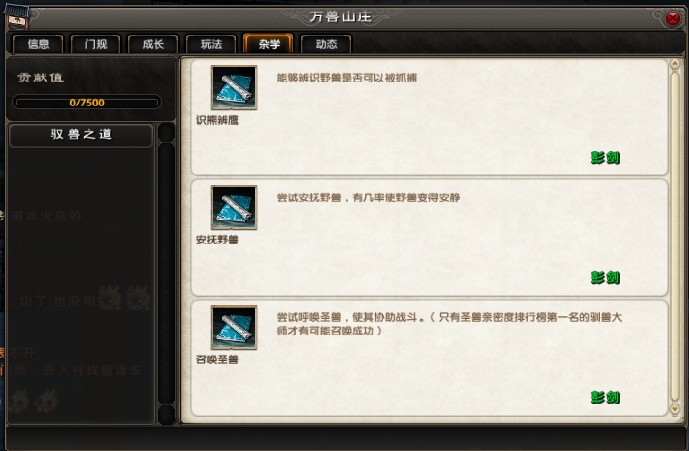This screenshot has height=451, width=689.
Task: Close the 万兽山庄 window with red X
Action: coord(672,18)
